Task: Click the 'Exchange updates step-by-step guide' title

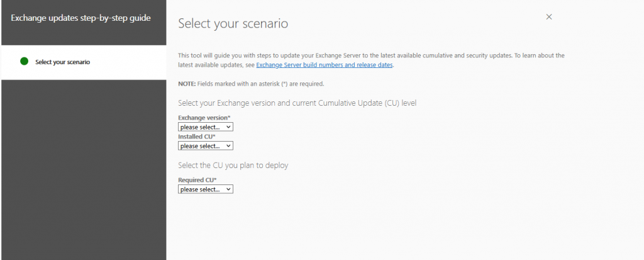Action: click(x=80, y=18)
